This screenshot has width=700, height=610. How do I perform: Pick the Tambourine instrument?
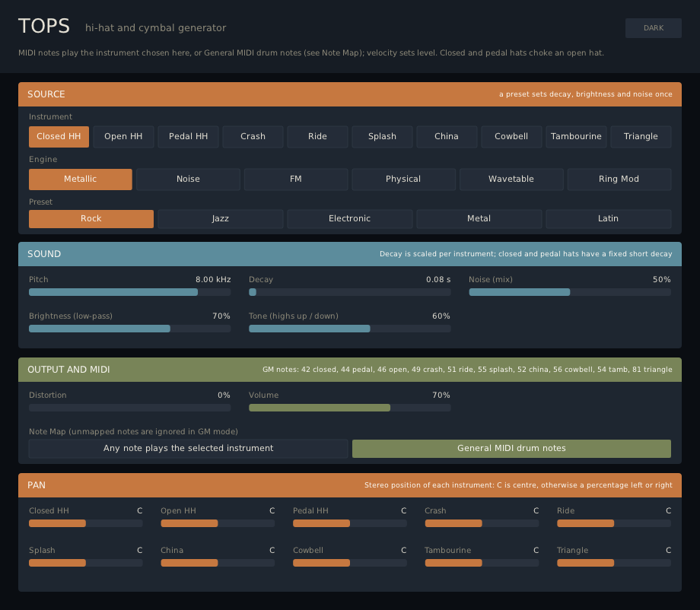coord(576,137)
